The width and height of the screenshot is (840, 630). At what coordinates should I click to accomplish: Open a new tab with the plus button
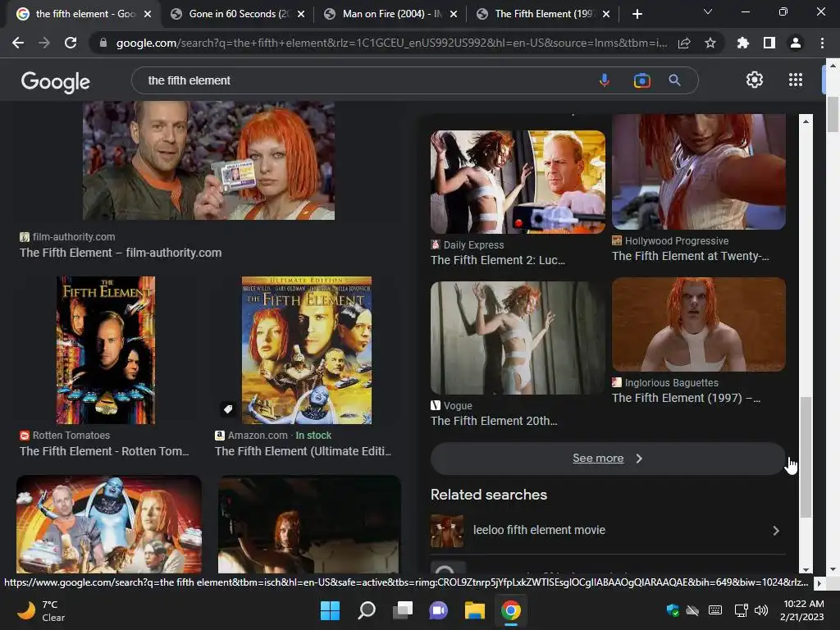coord(637,14)
